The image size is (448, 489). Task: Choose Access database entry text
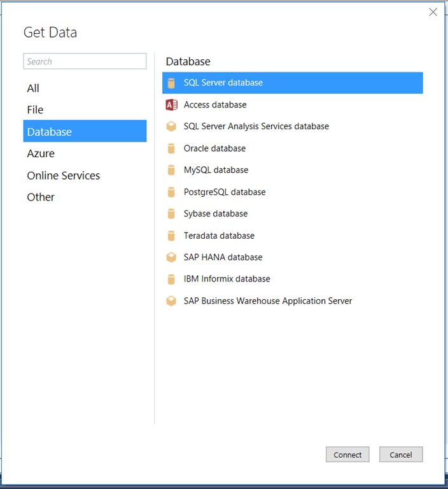215,105
